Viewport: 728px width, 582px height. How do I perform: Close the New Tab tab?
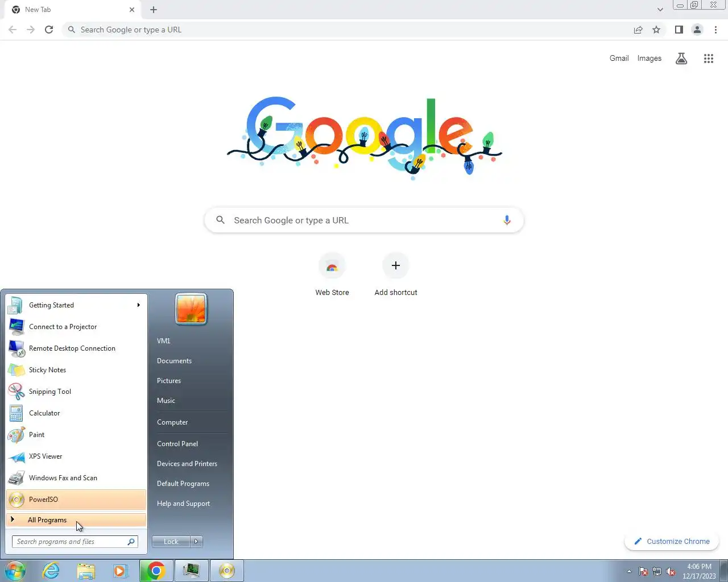[x=132, y=10]
